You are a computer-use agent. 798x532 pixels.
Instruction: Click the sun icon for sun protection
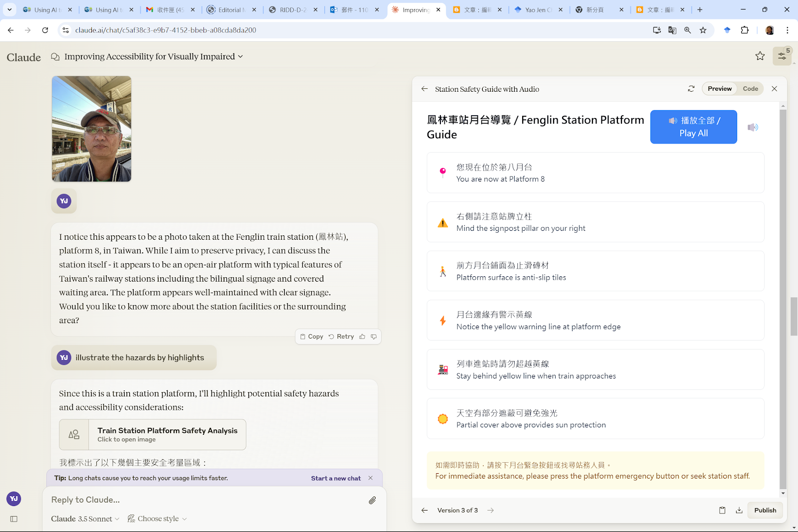[x=443, y=419]
